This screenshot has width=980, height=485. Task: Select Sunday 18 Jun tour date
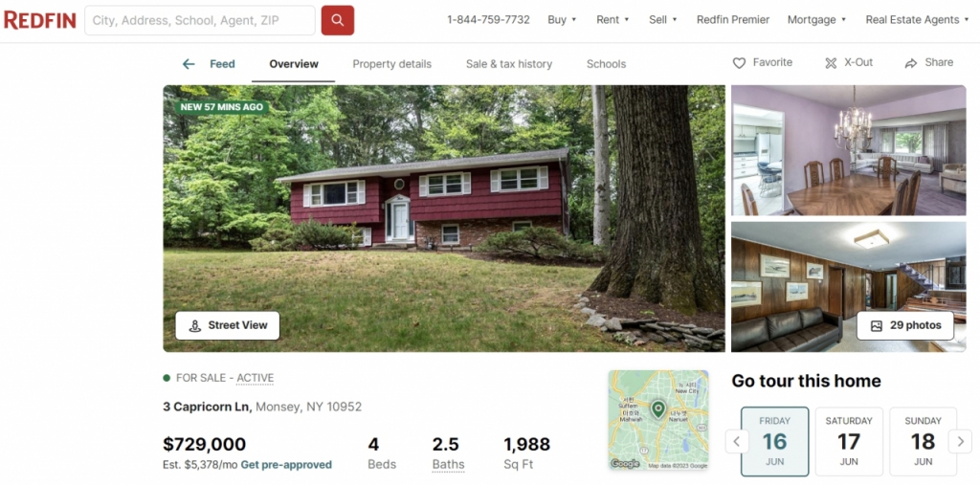[924, 441]
